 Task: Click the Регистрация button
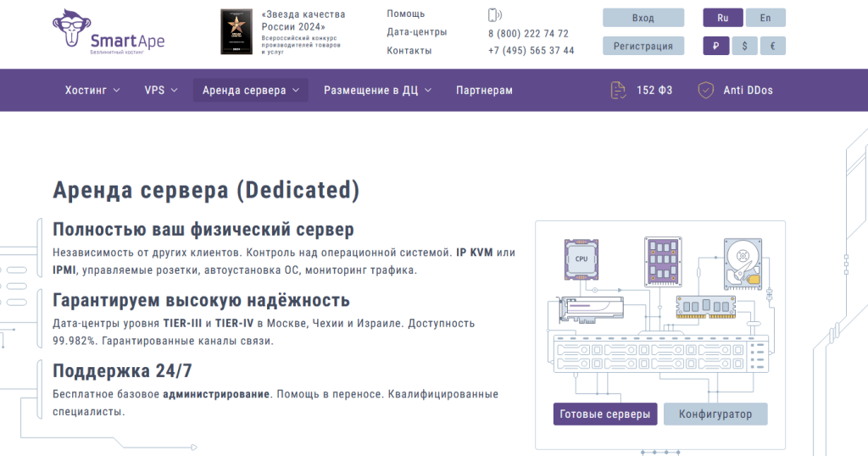click(643, 46)
